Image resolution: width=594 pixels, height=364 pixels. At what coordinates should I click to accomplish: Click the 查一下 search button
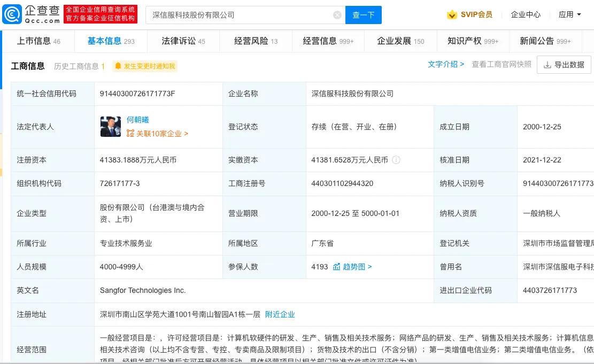click(363, 15)
